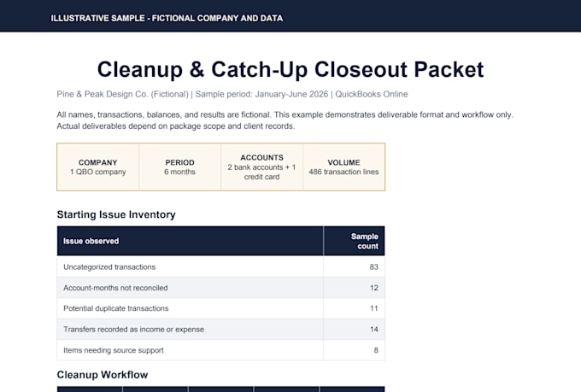Click the count value '8'
Image resolution: width=581 pixels, height=392 pixels.
pos(376,350)
